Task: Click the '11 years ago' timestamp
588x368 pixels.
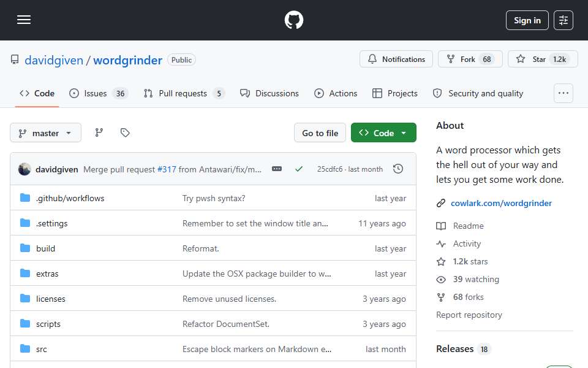Action: pos(382,223)
